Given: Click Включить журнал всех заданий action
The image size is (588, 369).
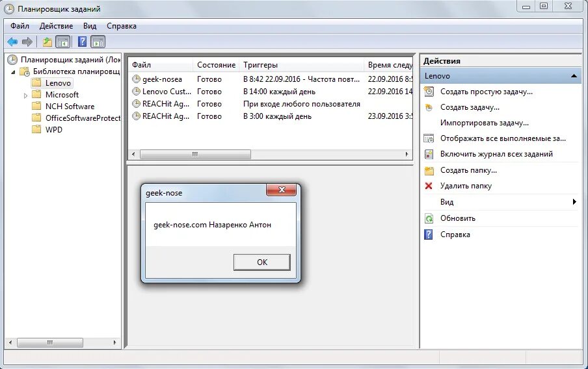Looking at the screenshot, I should (496, 154).
